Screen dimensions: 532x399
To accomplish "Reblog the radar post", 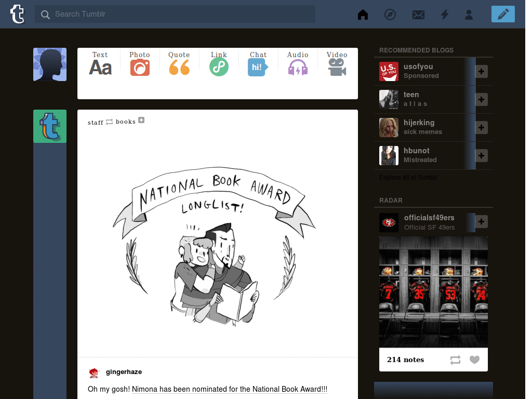I will (455, 360).
